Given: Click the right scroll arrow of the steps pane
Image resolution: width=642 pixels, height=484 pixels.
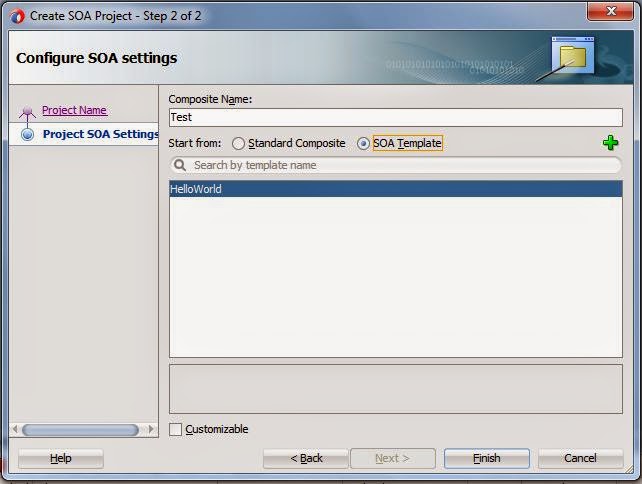Looking at the screenshot, I should pos(151,430).
